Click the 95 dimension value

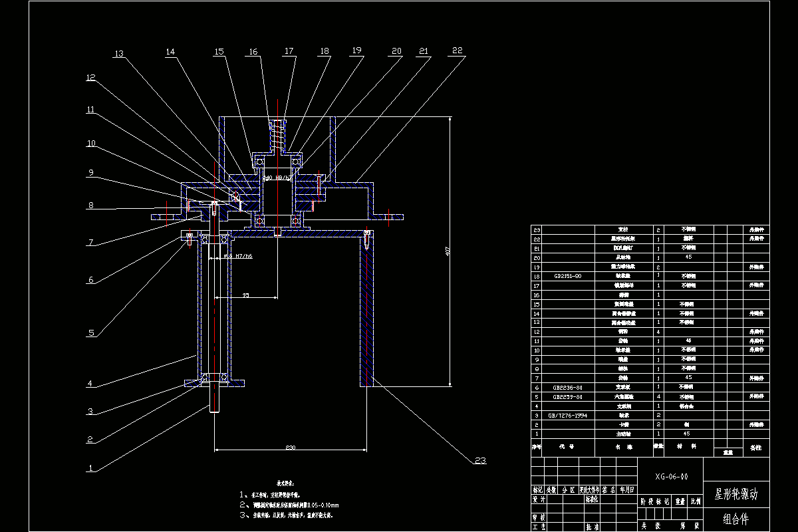[245, 294]
